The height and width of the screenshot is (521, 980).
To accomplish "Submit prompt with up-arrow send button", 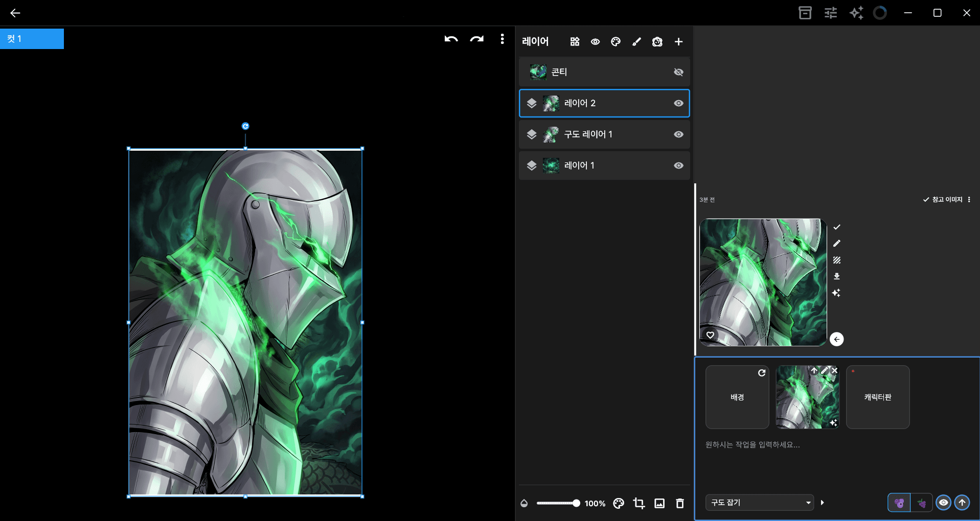I will pyautogui.click(x=962, y=503).
